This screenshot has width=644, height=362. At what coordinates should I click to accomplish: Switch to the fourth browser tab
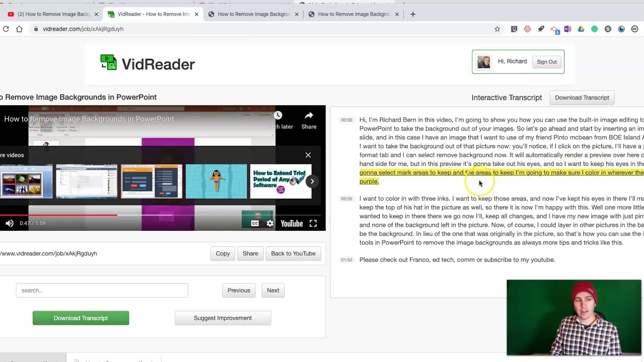coord(355,14)
